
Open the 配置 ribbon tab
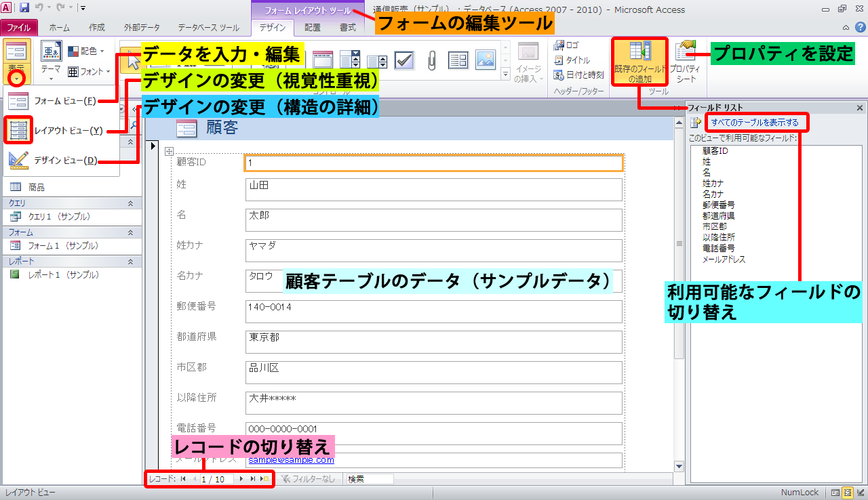point(313,28)
